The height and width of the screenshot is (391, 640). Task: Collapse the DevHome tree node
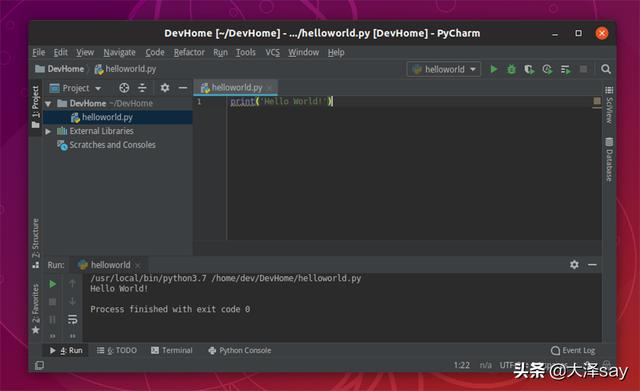(48, 104)
